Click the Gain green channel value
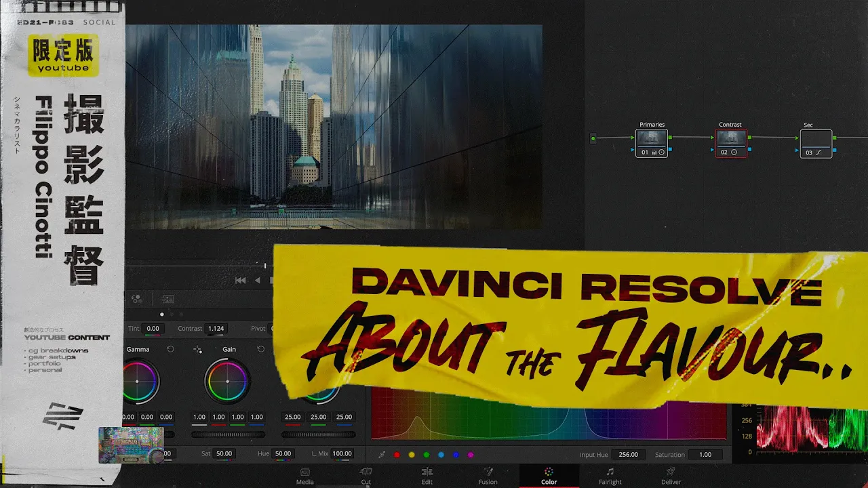The width and height of the screenshot is (868, 488). tap(237, 418)
